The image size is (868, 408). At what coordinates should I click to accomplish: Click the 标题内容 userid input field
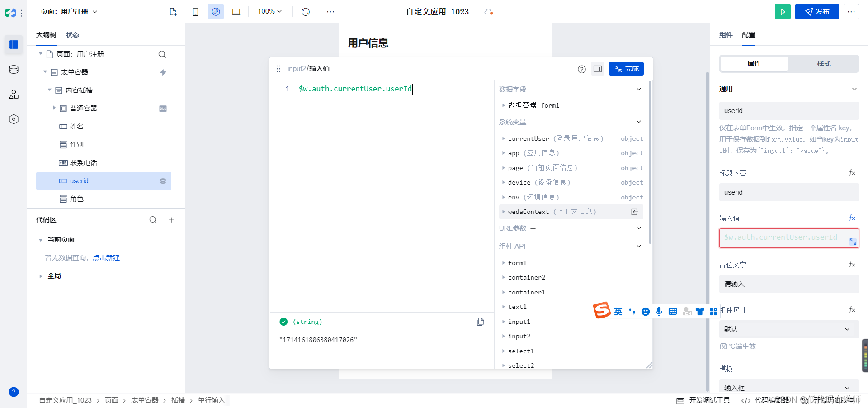point(789,192)
